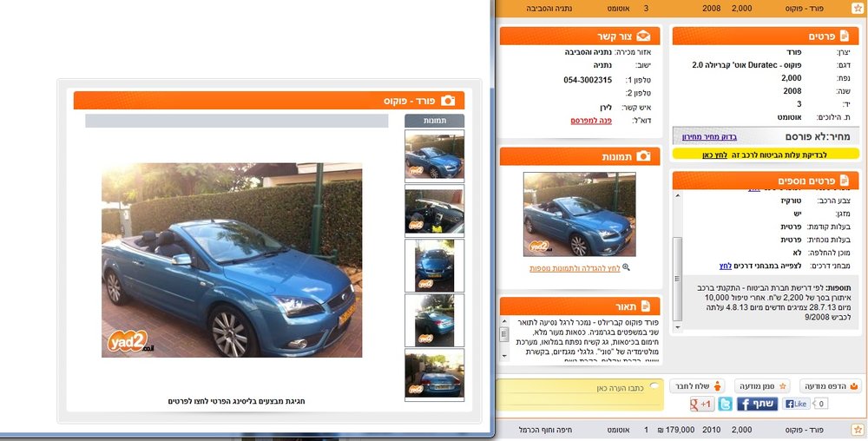Click the Google +1 button
The width and height of the screenshot is (868, 441).
point(701,404)
